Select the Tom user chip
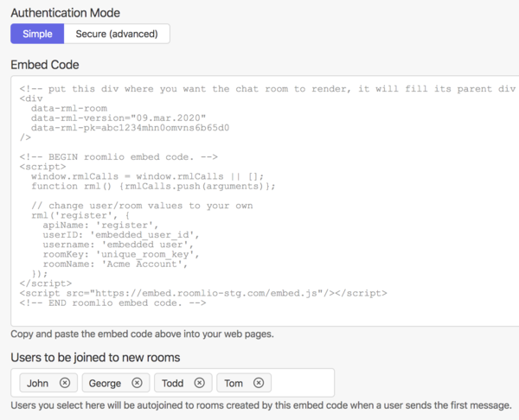The width and height of the screenshot is (519, 420). [x=235, y=383]
